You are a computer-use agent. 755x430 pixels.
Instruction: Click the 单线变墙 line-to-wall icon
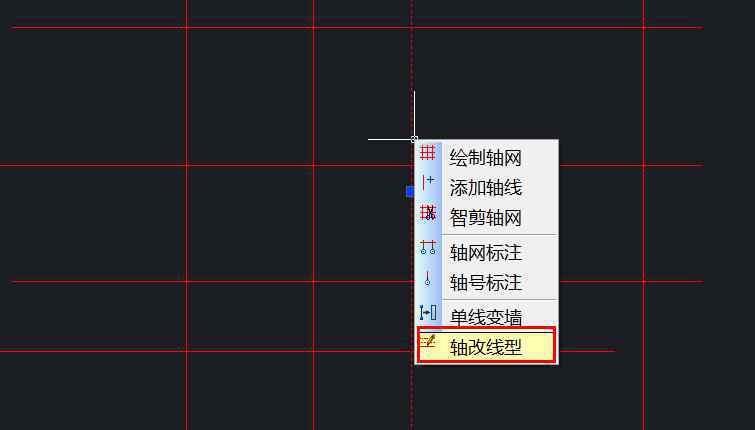point(428,313)
